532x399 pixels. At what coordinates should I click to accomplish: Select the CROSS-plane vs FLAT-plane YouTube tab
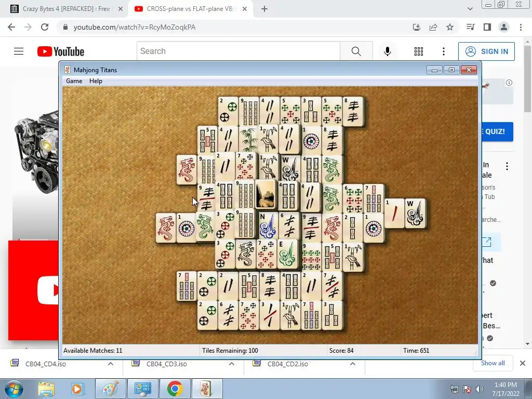(190, 9)
